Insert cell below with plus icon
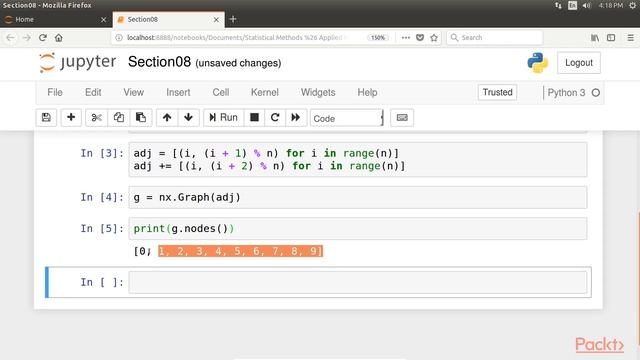 click(71, 118)
